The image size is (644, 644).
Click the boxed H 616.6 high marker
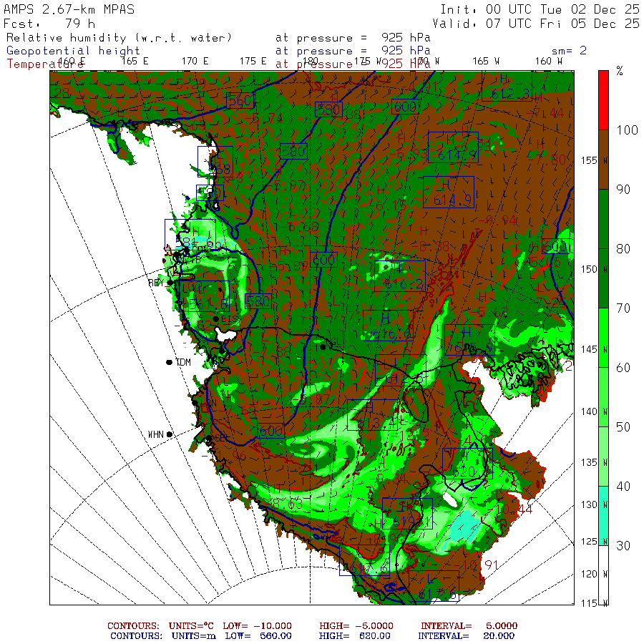(x=388, y=326)
